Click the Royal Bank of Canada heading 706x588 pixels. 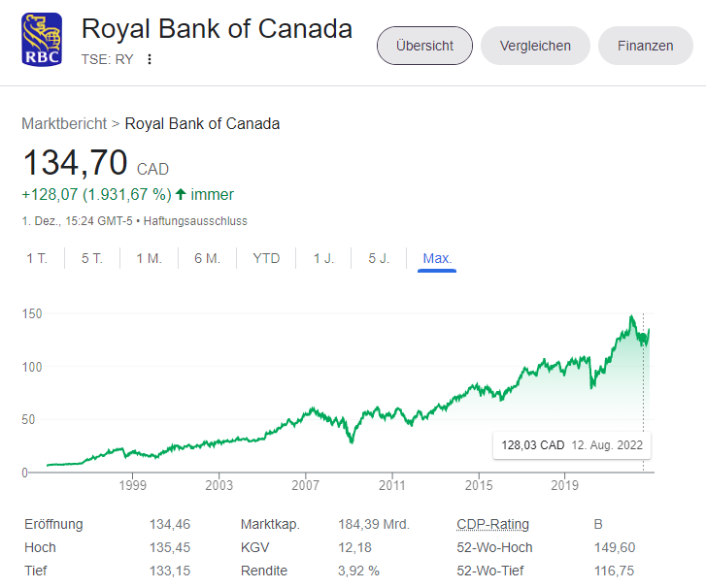point(217,29)
